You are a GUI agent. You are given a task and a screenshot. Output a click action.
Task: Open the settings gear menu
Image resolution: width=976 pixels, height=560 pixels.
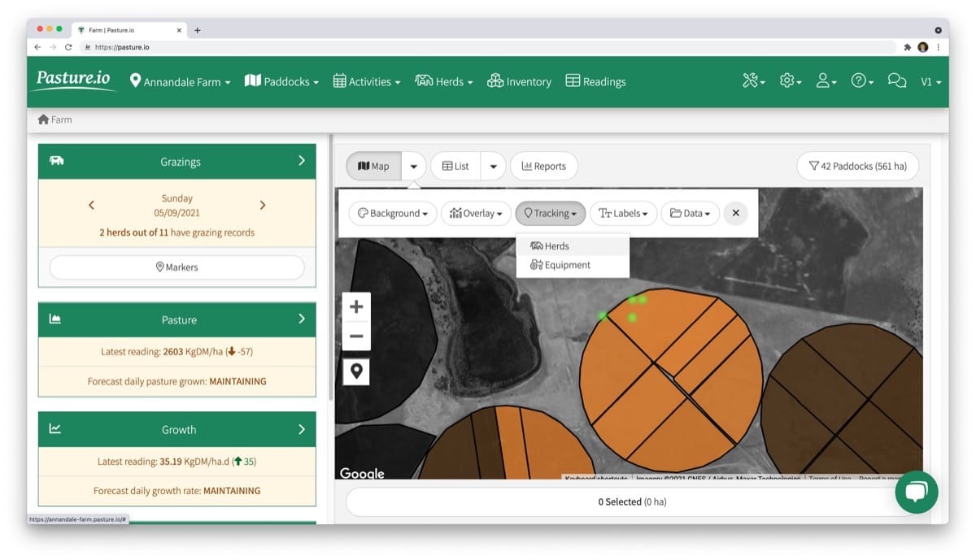tap(790, 81)
